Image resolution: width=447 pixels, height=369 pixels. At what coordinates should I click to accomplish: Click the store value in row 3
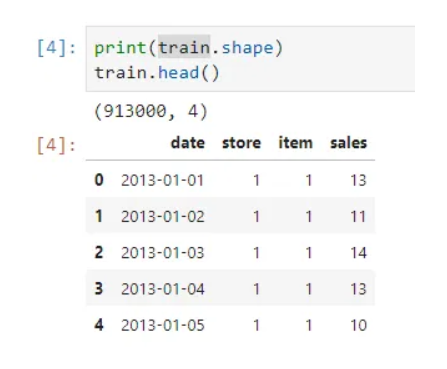coord(256,289)
